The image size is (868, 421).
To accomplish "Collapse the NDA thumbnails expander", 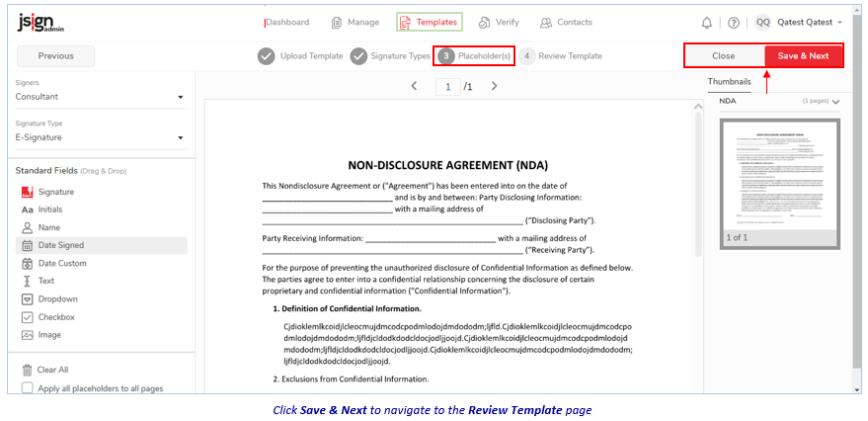I will 835,102.
